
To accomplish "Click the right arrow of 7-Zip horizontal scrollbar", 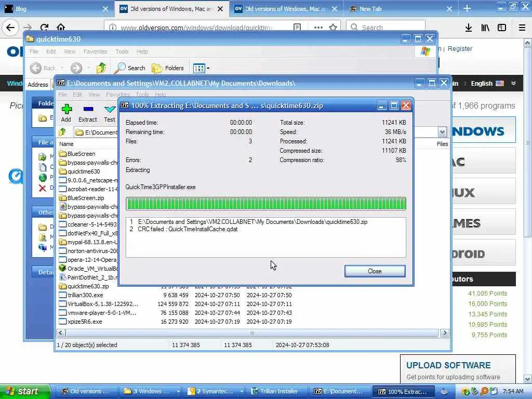I will pyautogui.click(x=445, y=333).
